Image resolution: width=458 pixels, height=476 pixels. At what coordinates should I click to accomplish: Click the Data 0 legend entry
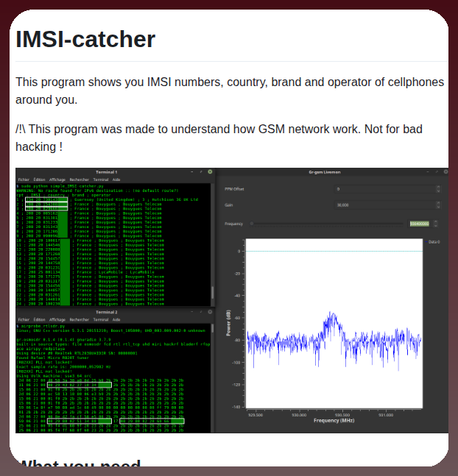(x=433, y=242)
